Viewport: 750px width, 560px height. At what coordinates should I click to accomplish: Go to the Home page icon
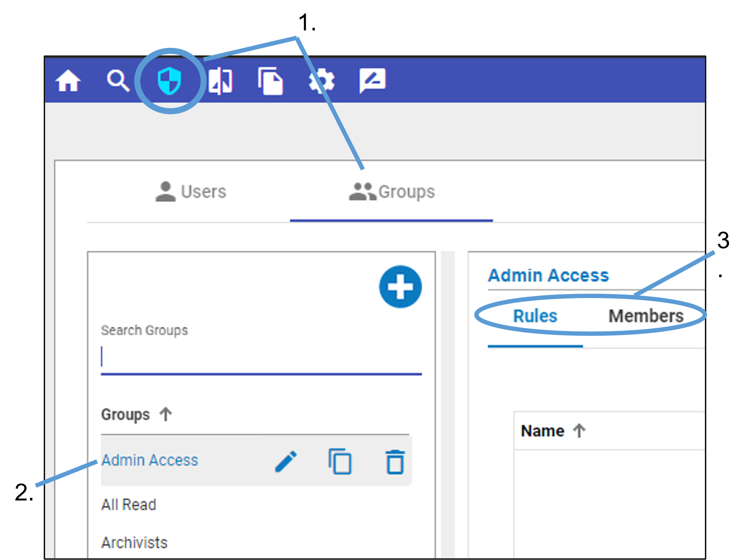pyautogui.click(x=68, y=81)
